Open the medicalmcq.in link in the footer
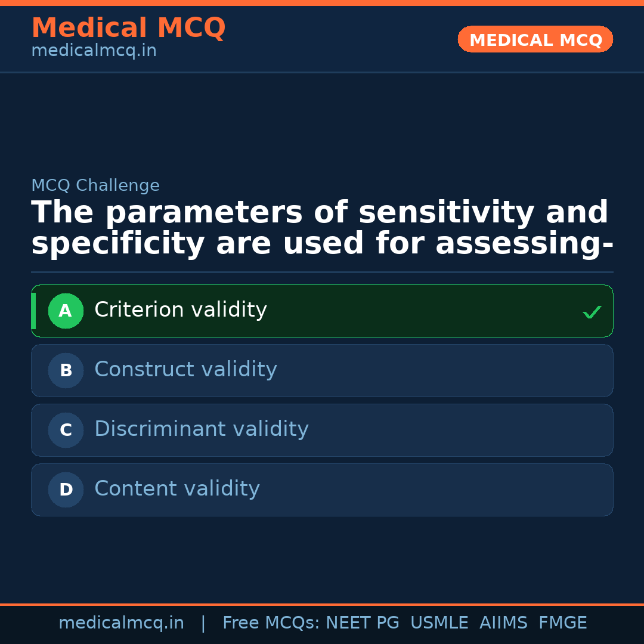 point(121,623)
